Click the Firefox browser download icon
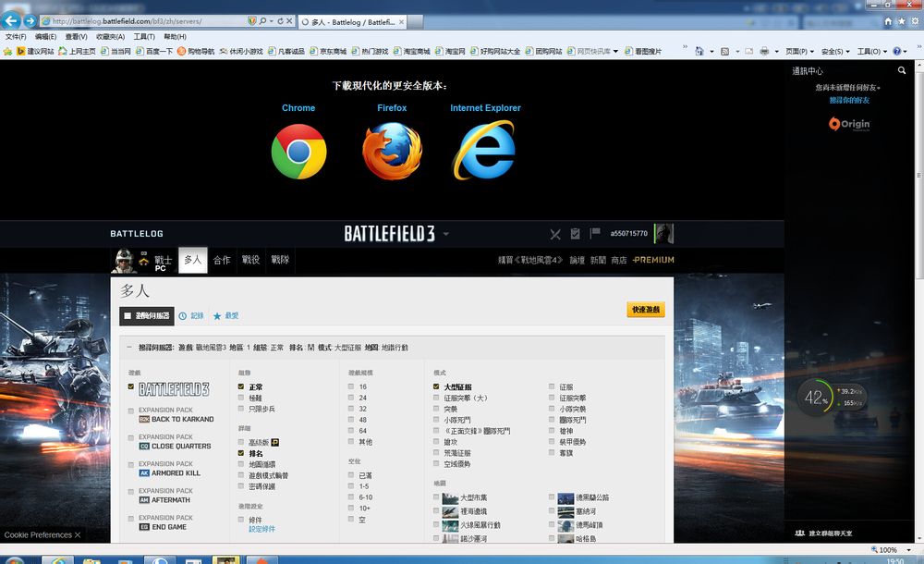 [x=392, y=151]
